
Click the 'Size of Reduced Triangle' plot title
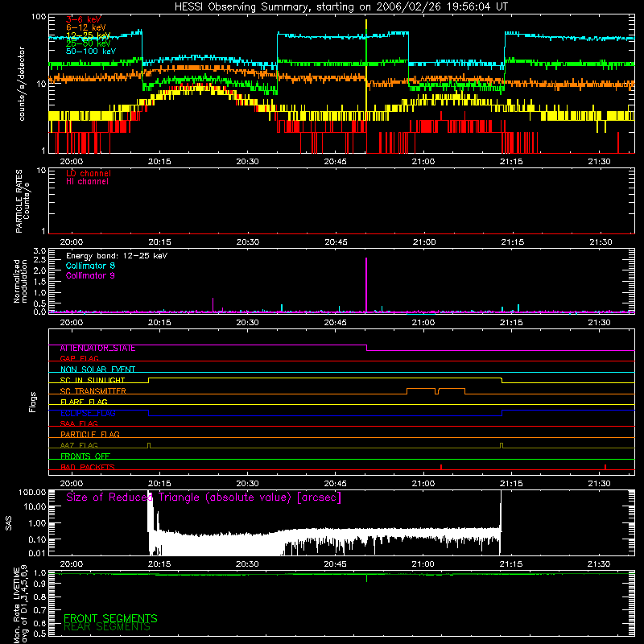(x=204, y=497)
